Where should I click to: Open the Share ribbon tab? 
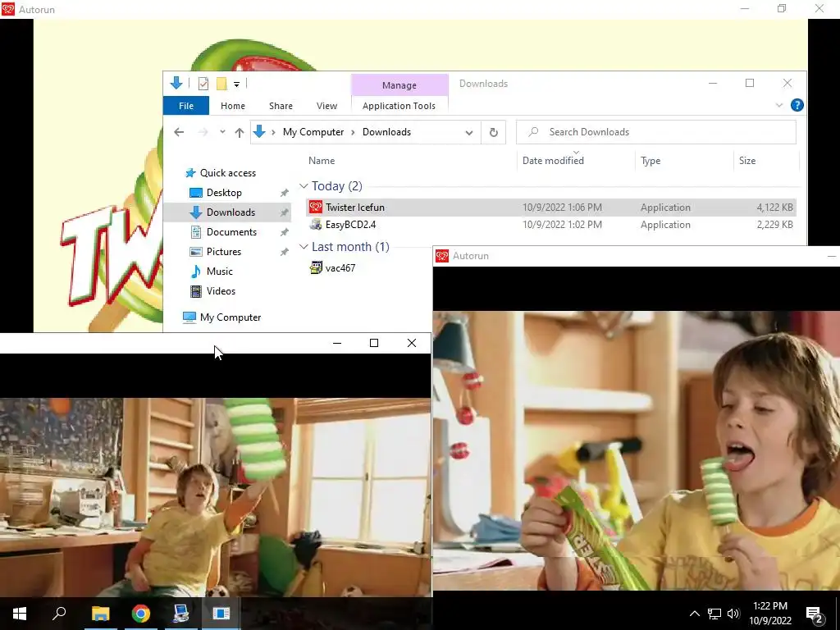pyautogui.click(x=281, y=106)
